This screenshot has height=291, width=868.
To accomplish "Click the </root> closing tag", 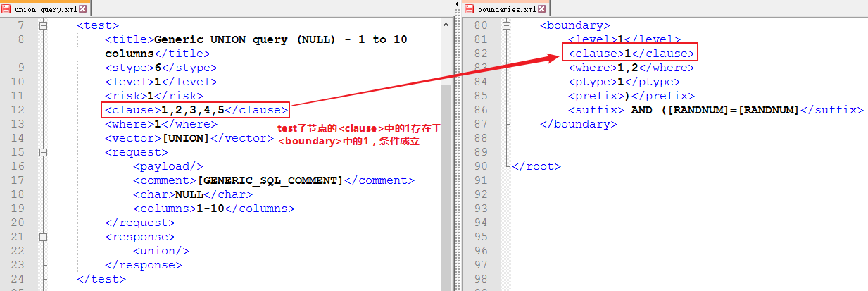I will coord(536,166).
